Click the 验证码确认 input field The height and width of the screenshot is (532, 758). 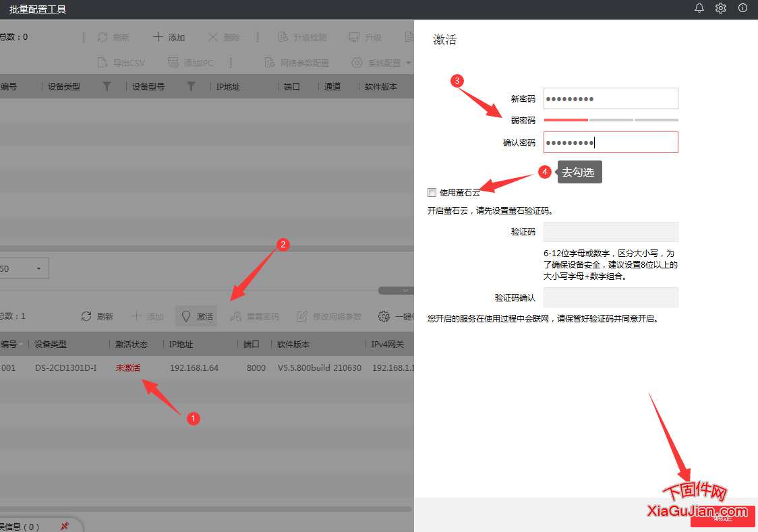tap(610, 297)
